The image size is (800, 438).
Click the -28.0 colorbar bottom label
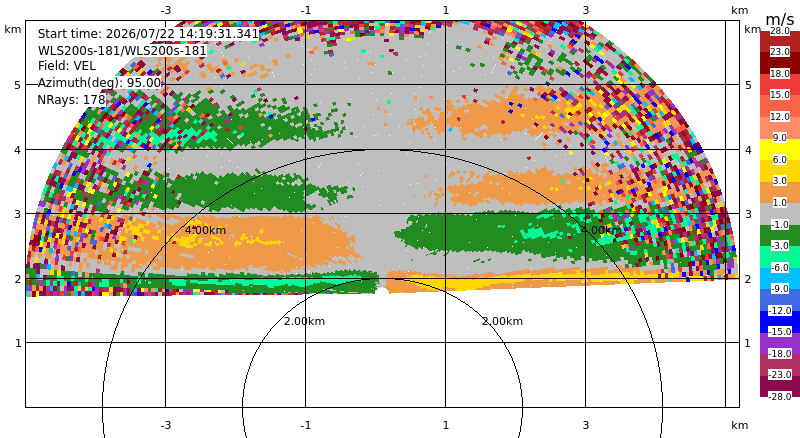pos(780,396)
